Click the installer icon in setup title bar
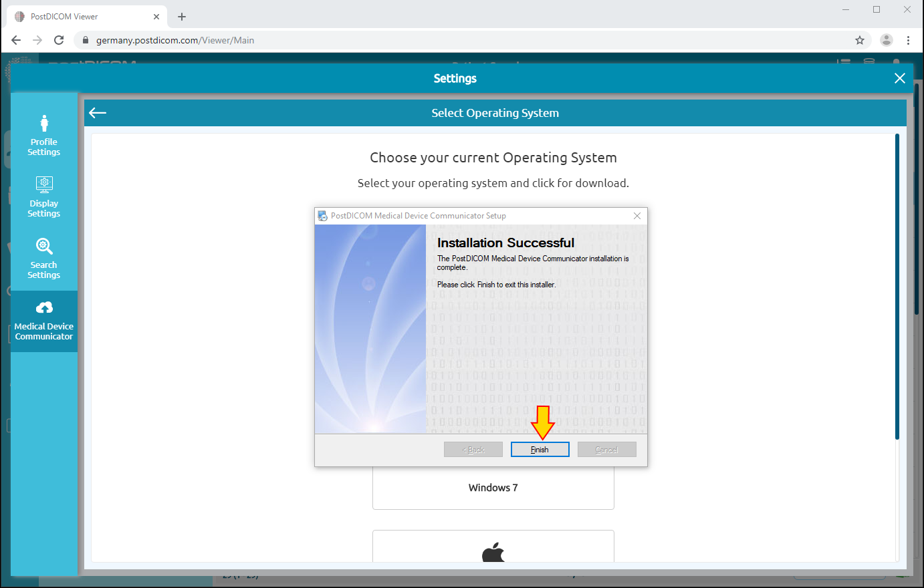Viewport: 924px width, 588px height. (x=322, y=216)
